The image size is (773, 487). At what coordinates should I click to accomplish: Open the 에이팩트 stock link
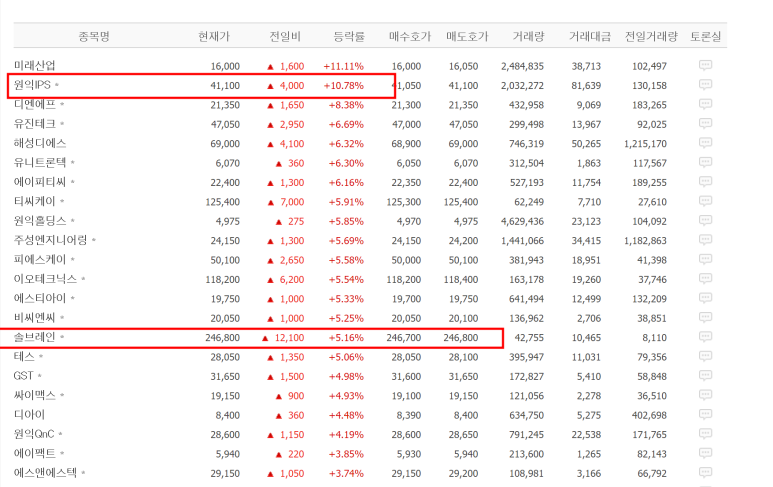point(35,453)
